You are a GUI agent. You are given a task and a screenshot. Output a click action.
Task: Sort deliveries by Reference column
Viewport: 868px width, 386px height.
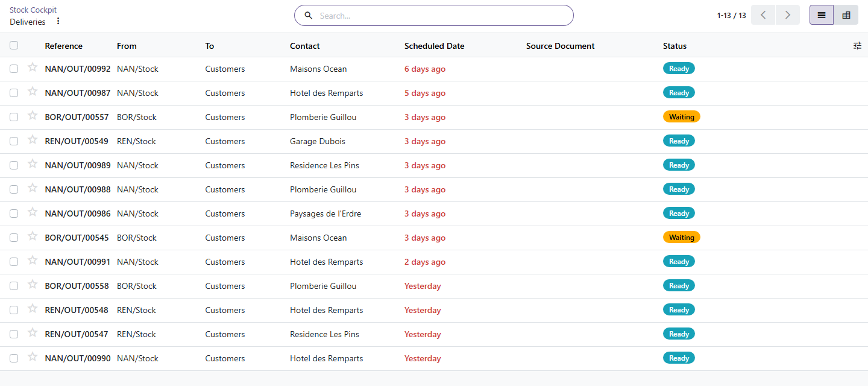tap(63, 46)
